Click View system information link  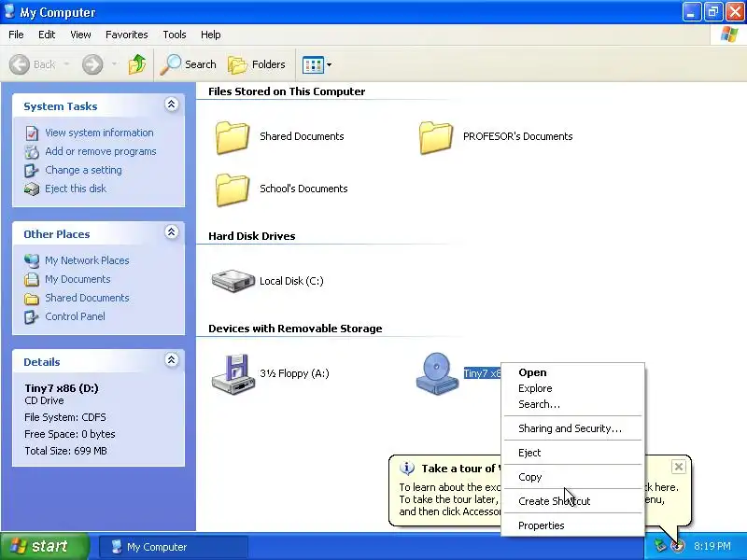(99, 133)
